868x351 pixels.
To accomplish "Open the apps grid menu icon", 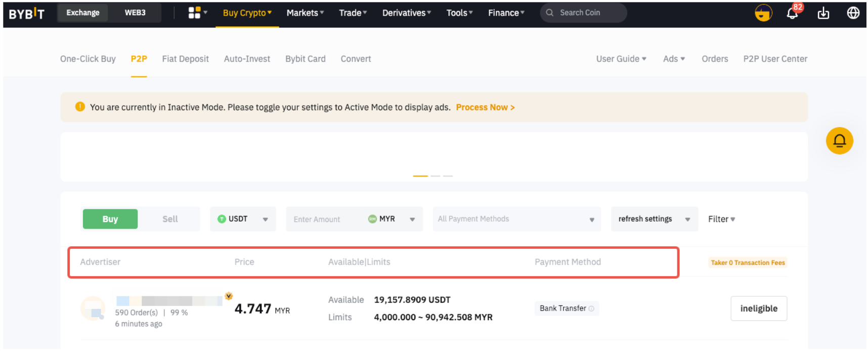I will pos(195,13).
